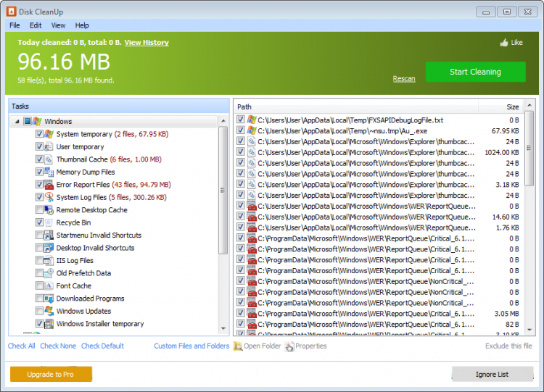Click the Font Cache letter icon
544x392 pixels.
coord(49,285)
